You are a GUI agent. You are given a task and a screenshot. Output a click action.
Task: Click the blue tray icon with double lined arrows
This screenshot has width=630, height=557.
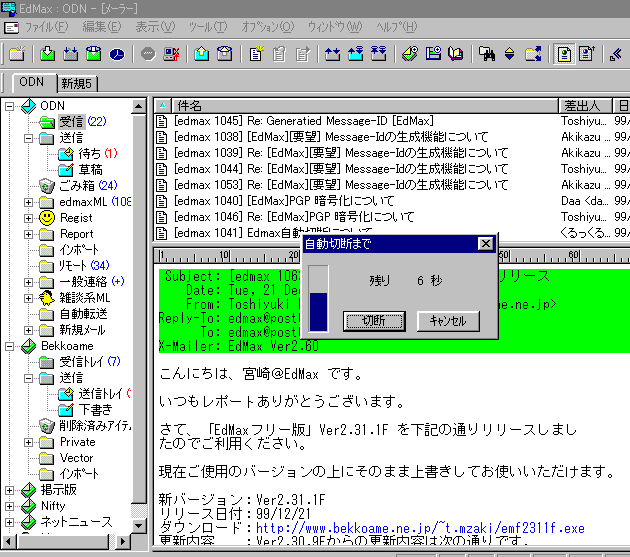(x=379, y=53)
